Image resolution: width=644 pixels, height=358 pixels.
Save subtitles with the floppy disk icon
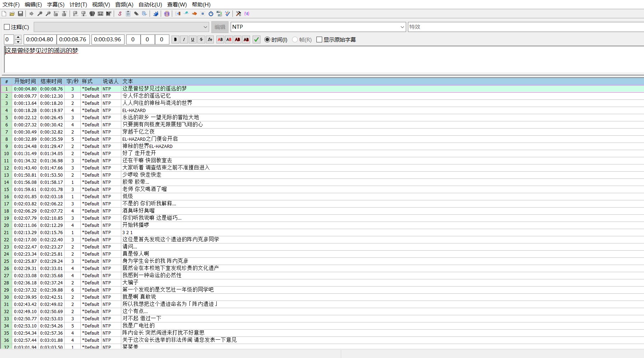(20, 14)
